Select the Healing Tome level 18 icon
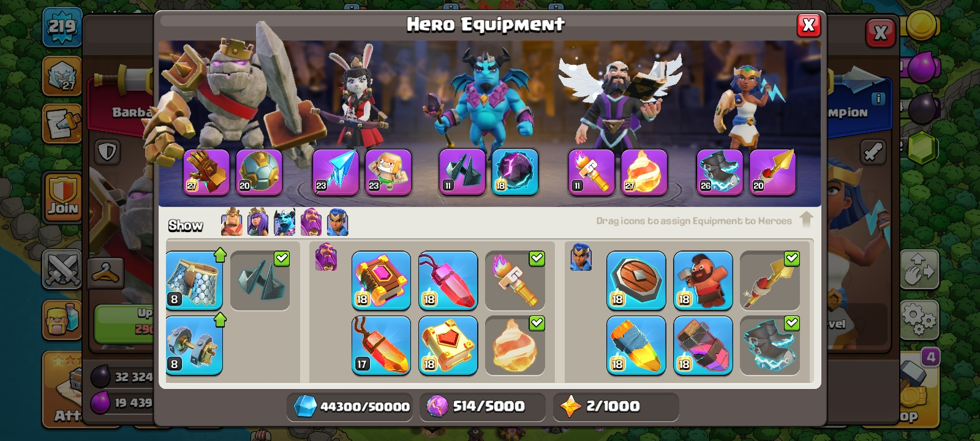 (448, 345)
